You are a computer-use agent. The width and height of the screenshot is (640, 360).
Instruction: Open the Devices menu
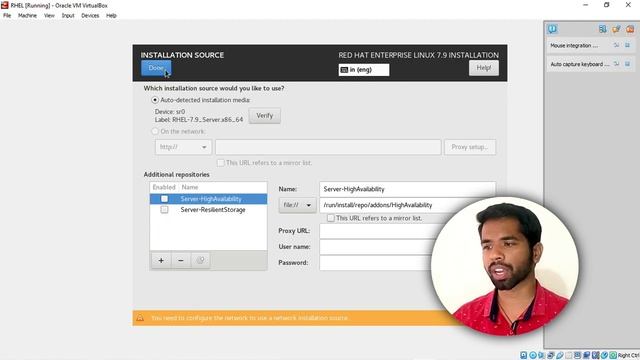point(90,16)
